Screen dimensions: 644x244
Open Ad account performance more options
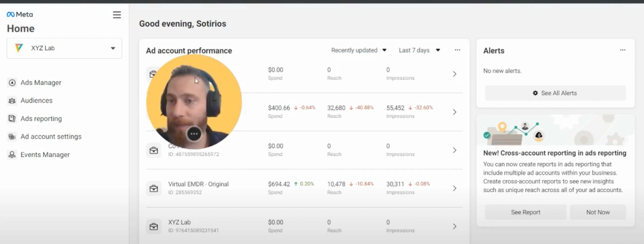tap(458, 50)
